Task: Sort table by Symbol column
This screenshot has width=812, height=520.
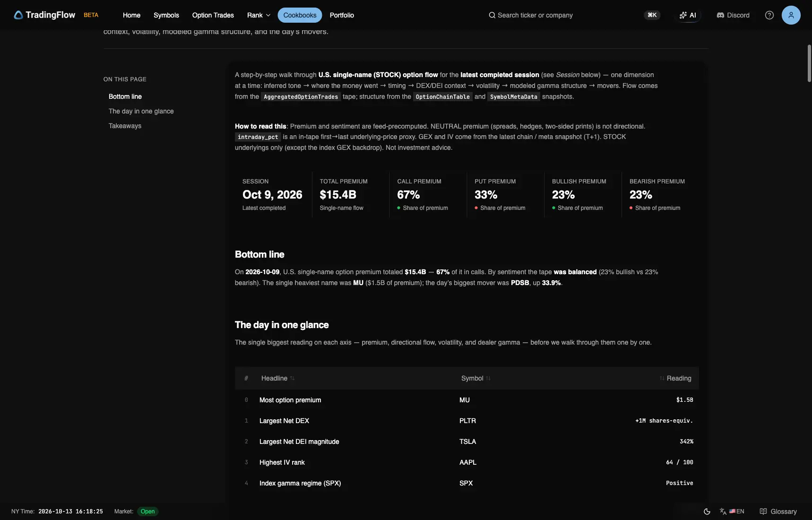Action: [476, 378]
